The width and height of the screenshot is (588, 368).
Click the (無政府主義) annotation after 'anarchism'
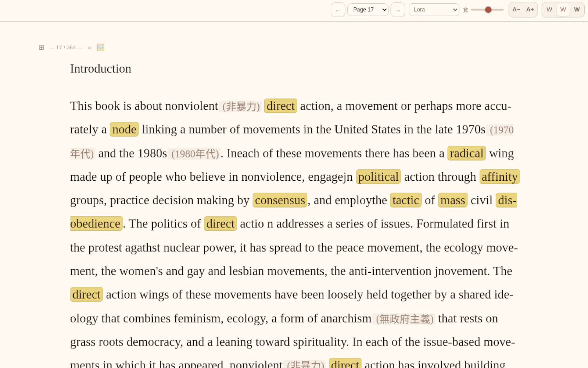tap(405, 319)
